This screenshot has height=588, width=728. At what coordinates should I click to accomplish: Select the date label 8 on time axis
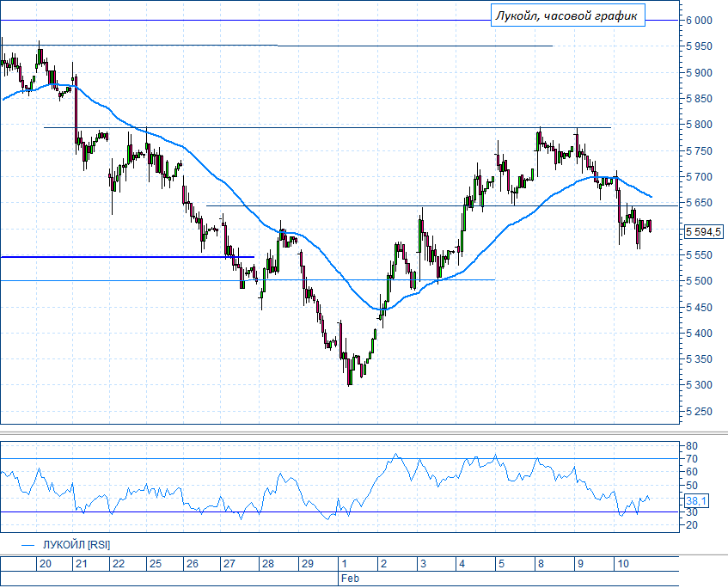541,564
